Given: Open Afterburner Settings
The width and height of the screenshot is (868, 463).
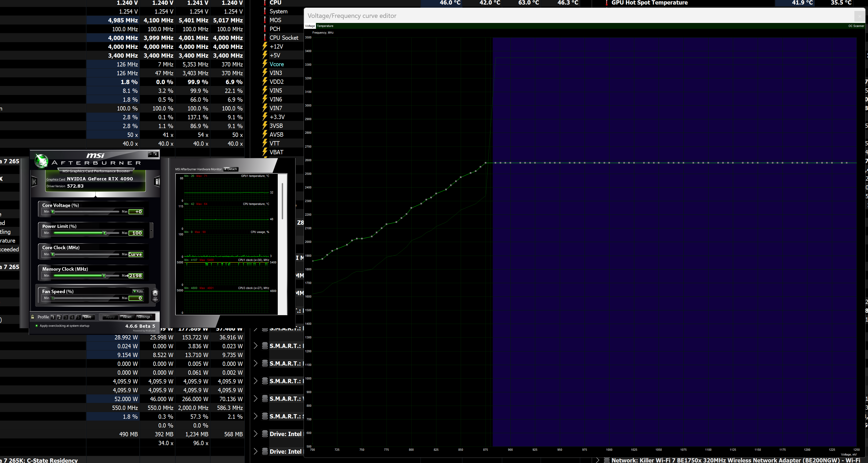Looking at the screenshot, I should tap(144, 317).
